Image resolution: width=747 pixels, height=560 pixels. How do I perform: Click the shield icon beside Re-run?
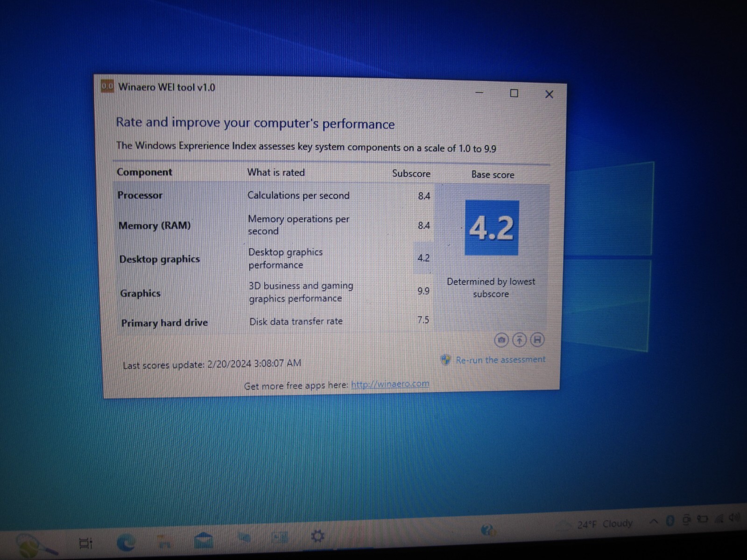coord(445,360)
